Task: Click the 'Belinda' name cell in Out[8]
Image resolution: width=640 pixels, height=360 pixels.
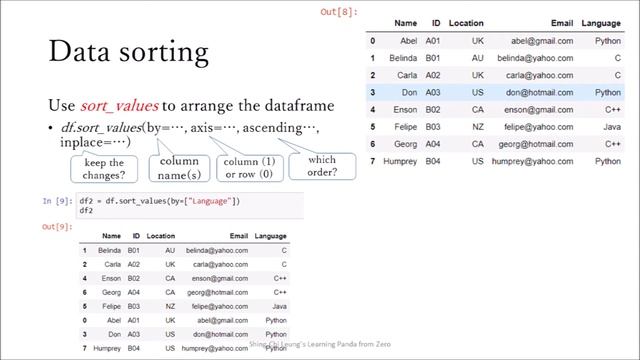Action: pyautogui.click(x=403, y=58)
